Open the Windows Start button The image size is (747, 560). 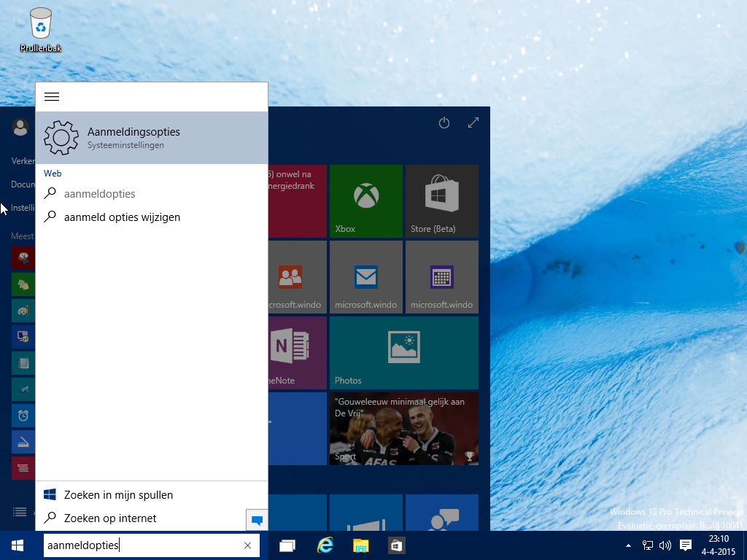pyautogui.click(x=18, y=545)
